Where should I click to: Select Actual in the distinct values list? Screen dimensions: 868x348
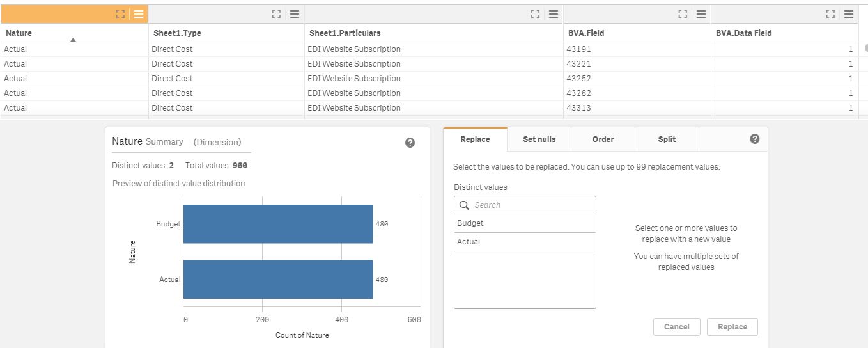click(x=469, y=242)
